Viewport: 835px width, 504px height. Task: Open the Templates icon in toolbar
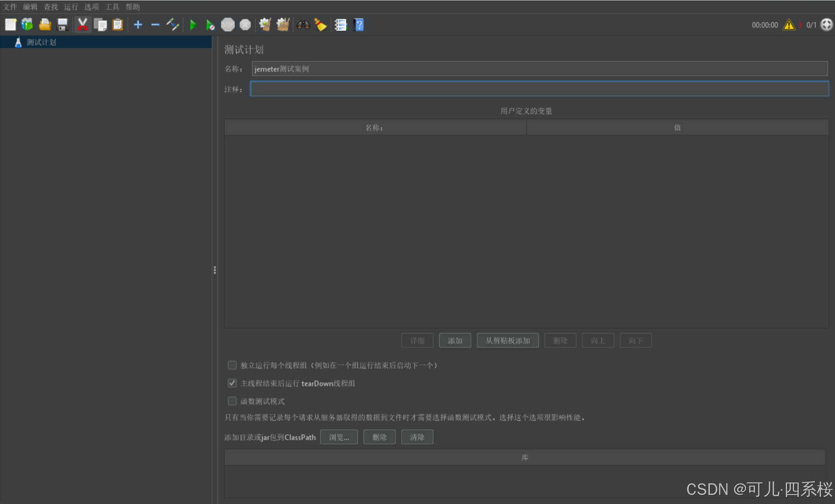click(x=27, y=25)
